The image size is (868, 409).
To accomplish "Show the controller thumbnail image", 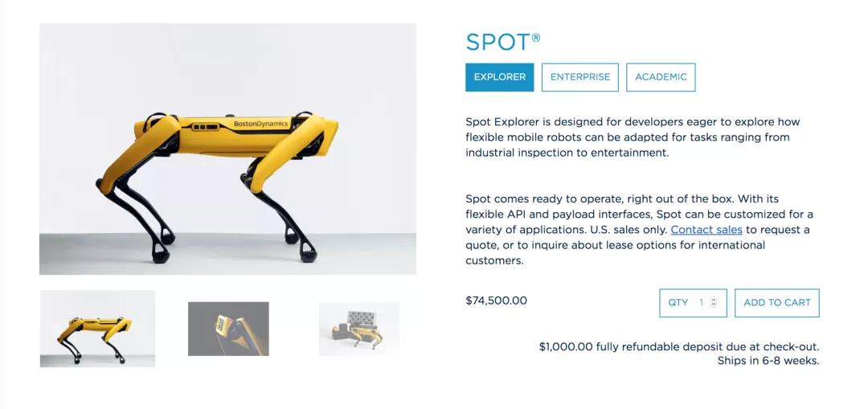I will tap(228, 329).
